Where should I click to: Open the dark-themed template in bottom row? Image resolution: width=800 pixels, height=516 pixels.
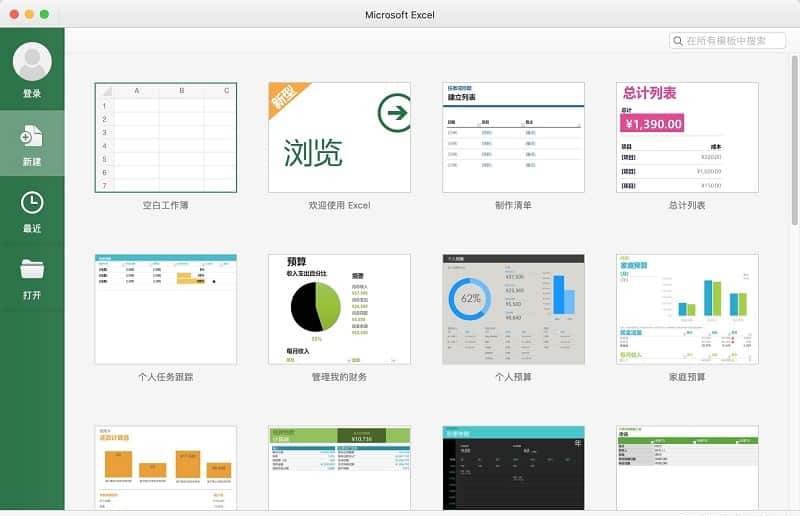pyautogui.click(x=513, y=468)
